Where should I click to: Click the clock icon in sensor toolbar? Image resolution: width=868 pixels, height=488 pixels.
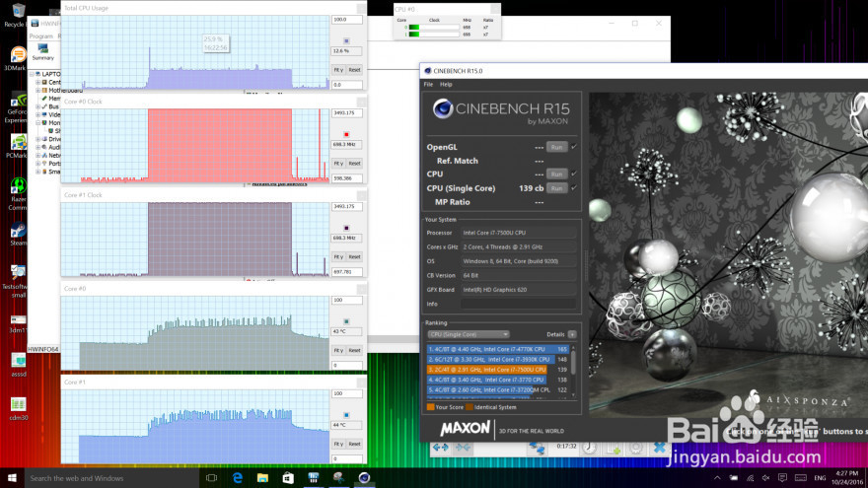(589, 448)
